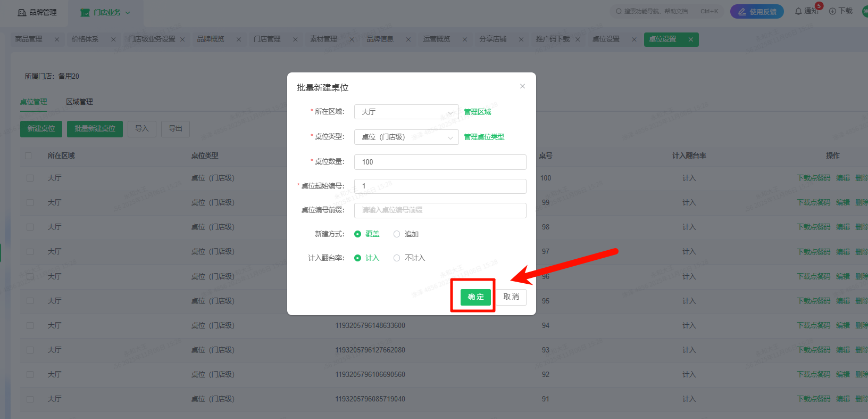This screenshot has height=419, width=868.
Task: Click the 下载 download icon in header
Action: 832,11
